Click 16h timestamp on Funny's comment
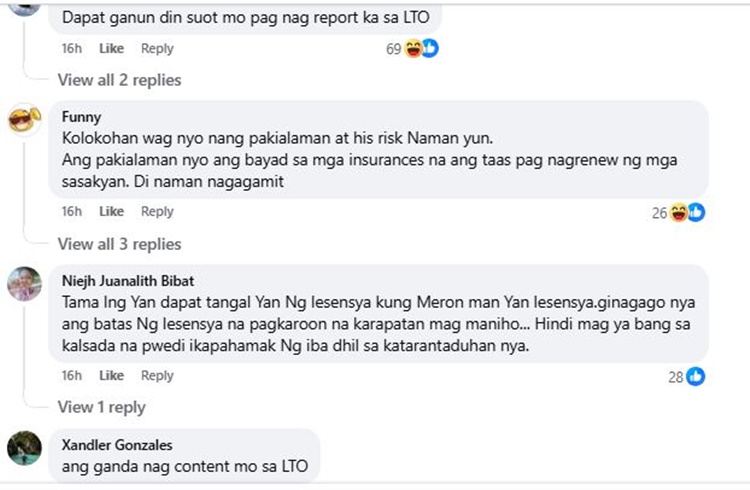The width and height of the screenshot is (750, 490). pyautogui.click(x=71, y=211)
